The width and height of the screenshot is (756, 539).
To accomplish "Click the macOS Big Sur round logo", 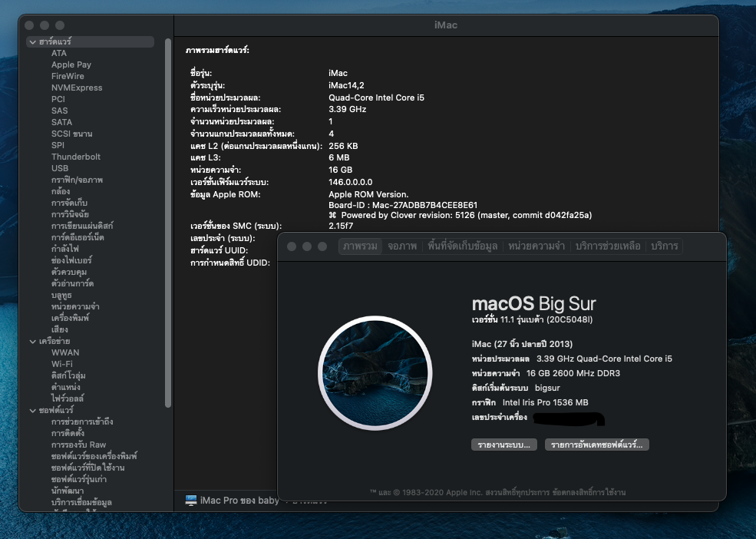I will tap(375, 372).
